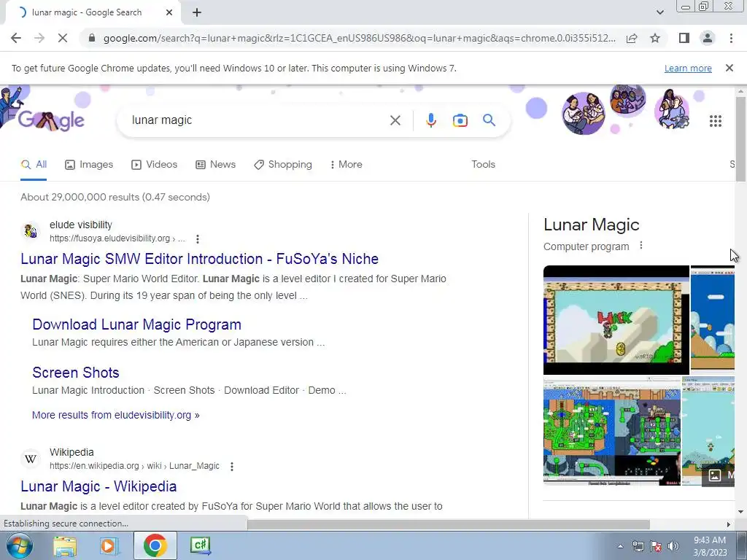Switch to Images results tab

89,165
